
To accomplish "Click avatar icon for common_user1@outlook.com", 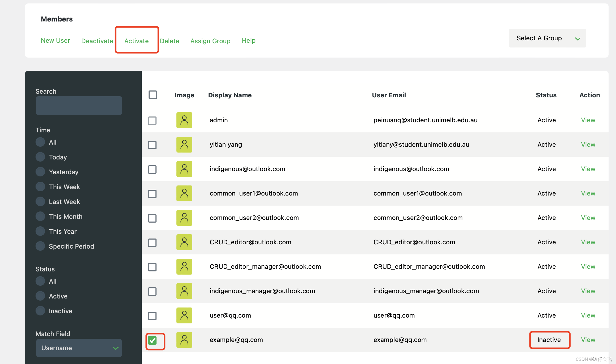I will (x=184, y=193).
